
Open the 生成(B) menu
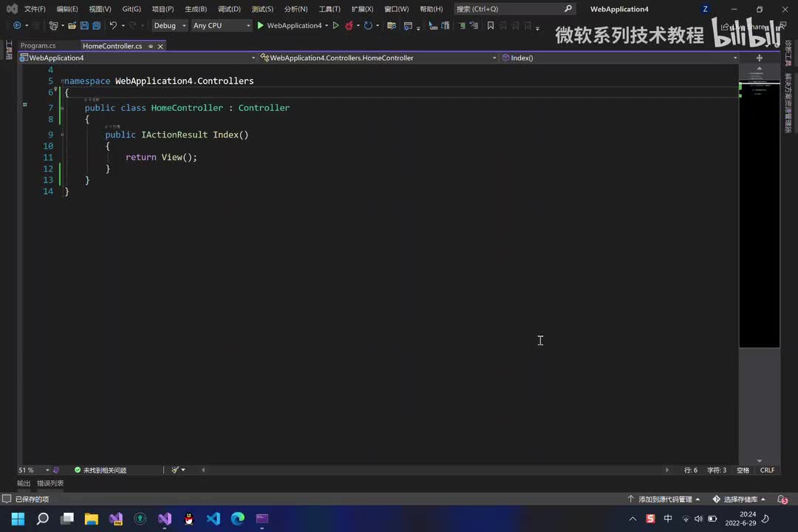coord(195,9)
